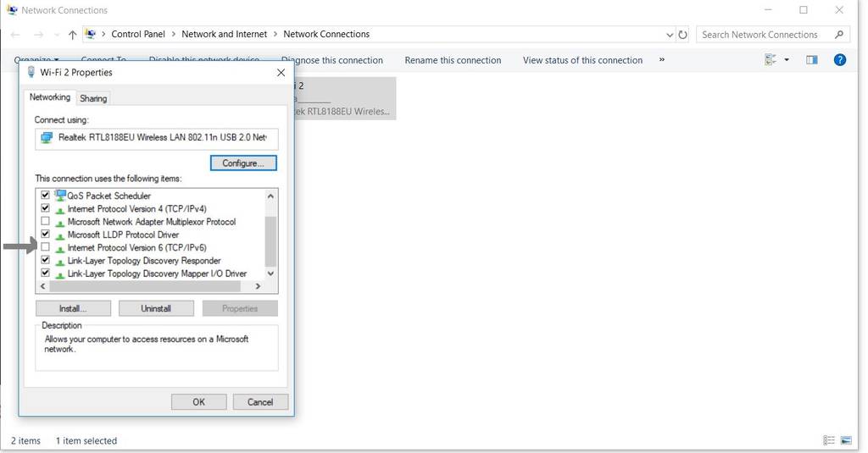Switch to the Sharing tab
Image resolution: width=868 pixels, height=453 pixels.
coord(93,98)
